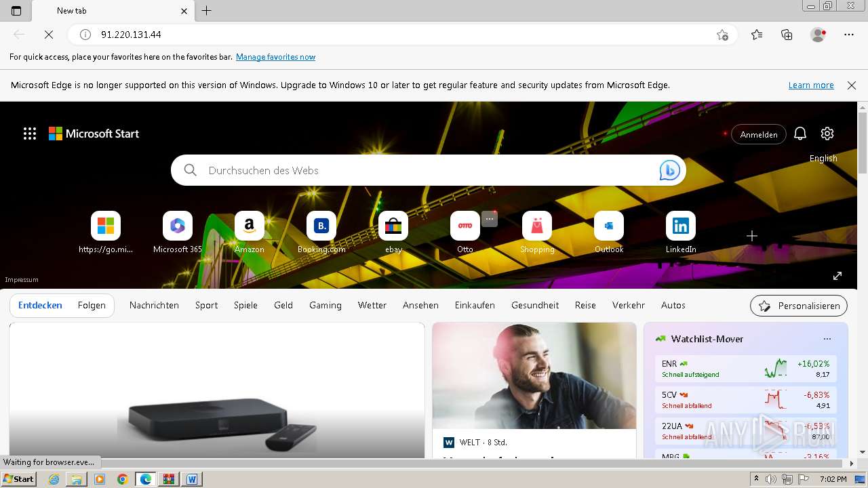
Task: Open the Amazon quick link
Action: click(250, 232)
